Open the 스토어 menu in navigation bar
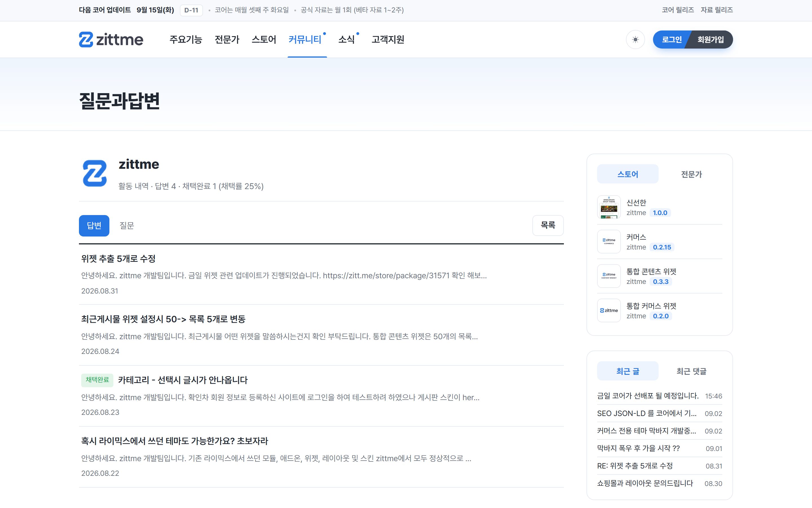The width and height of the screenshot is (812, 508). point(264,40)
